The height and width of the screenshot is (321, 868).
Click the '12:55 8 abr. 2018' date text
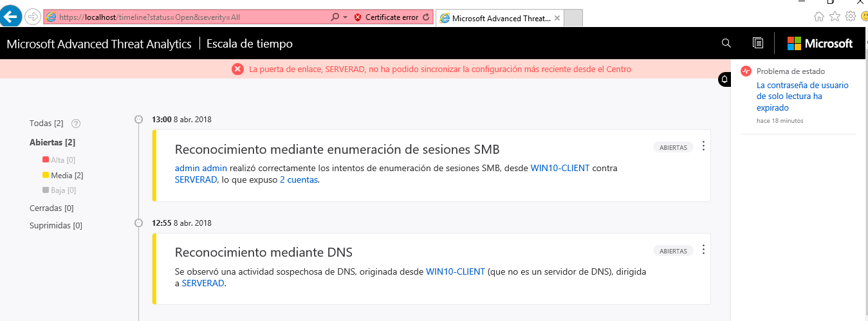coord(181,223)
